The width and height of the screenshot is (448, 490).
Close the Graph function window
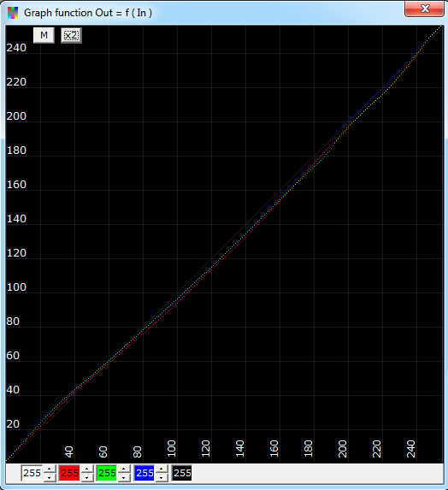click(424, 9)
